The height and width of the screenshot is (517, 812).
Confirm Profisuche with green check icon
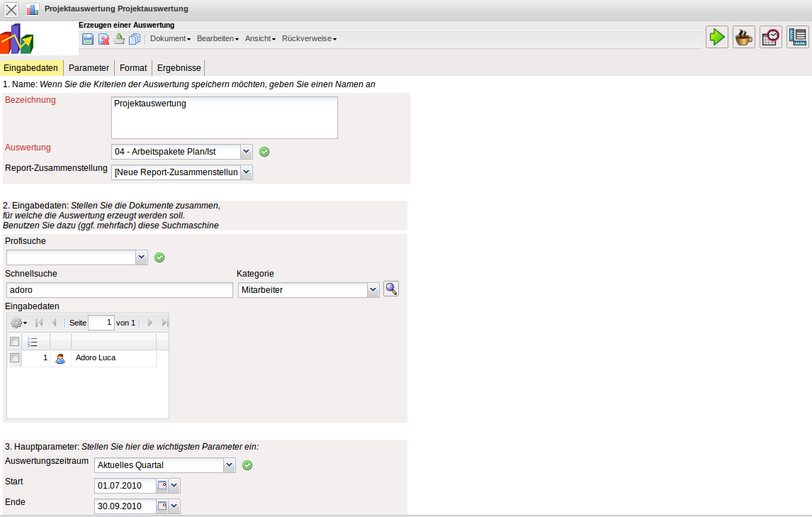[x=159, y=257]
